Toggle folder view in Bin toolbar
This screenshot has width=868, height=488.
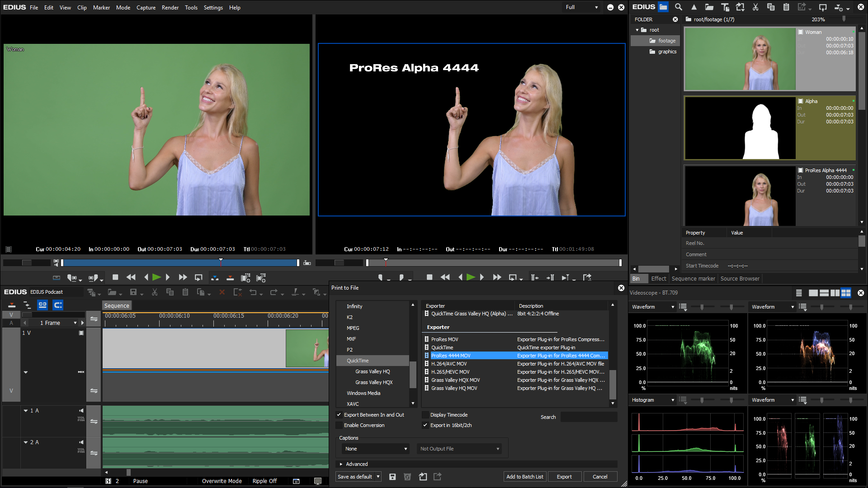(x=663, y=7)
